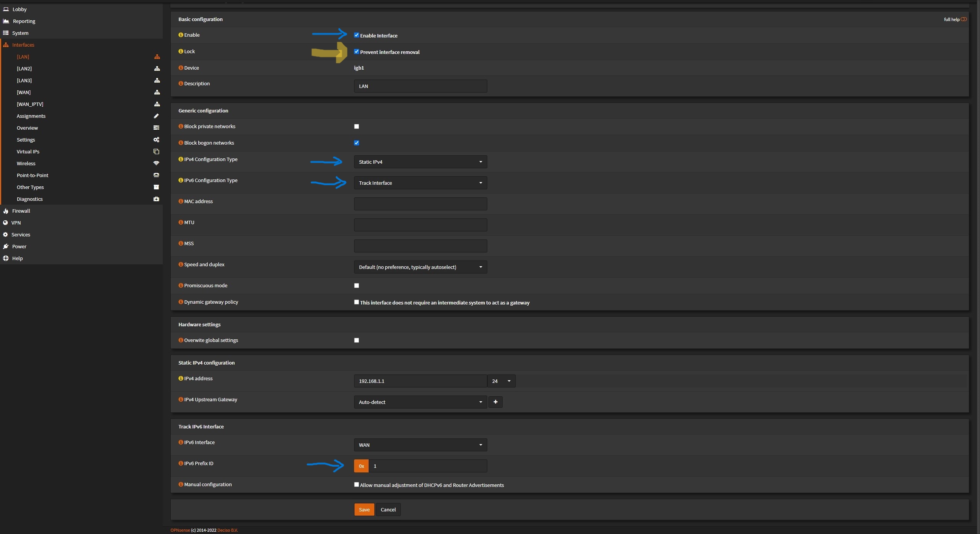Click the Cancel button
Image resolution: width=980 pixels, height=534 pixels.
(x=388, y=510)
